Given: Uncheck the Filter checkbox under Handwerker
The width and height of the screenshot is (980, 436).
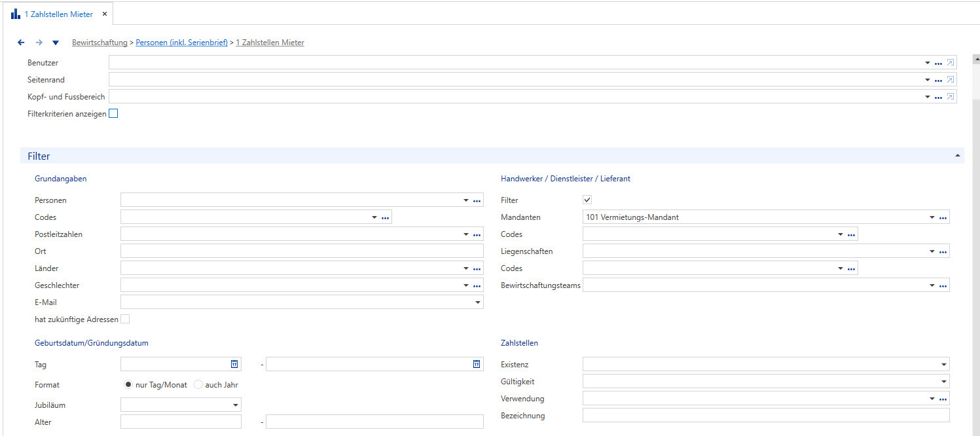Looking at the screenshot, I should tap(587, 200).
